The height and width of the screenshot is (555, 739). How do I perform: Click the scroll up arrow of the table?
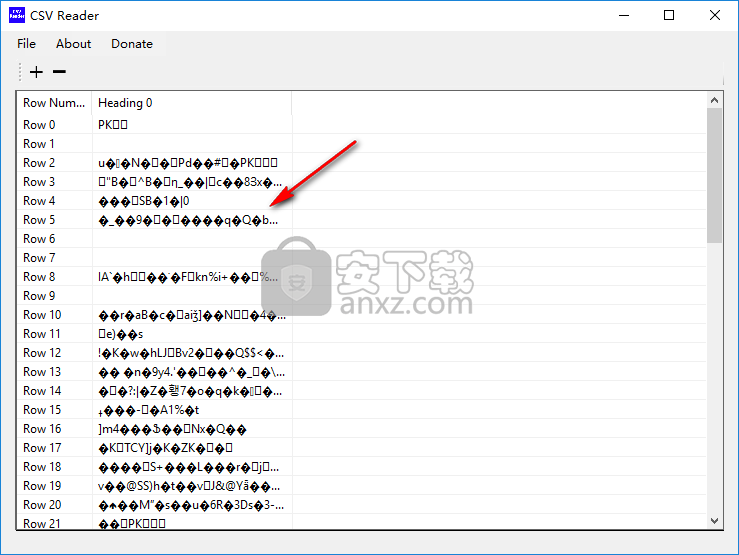[x=714, y=100]
